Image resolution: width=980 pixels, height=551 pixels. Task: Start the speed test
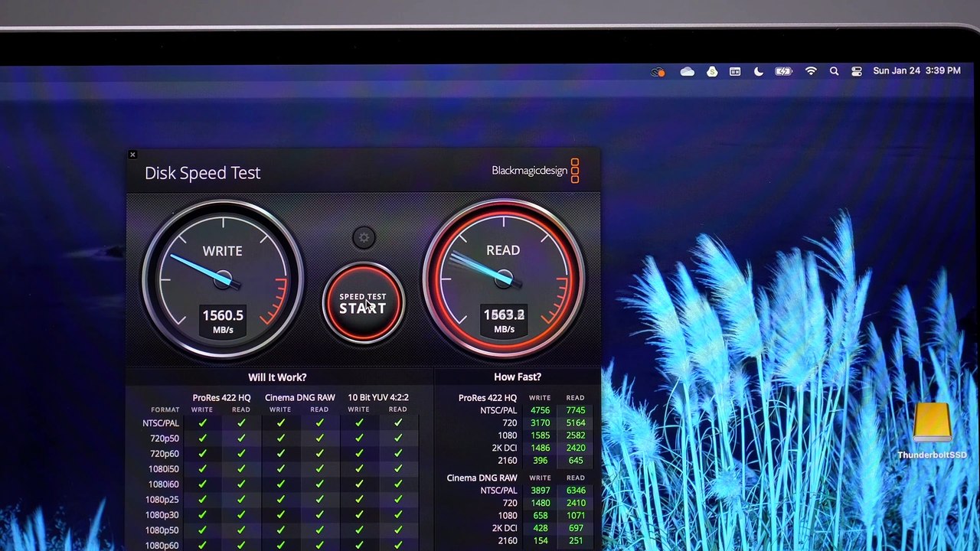[363, 303]
